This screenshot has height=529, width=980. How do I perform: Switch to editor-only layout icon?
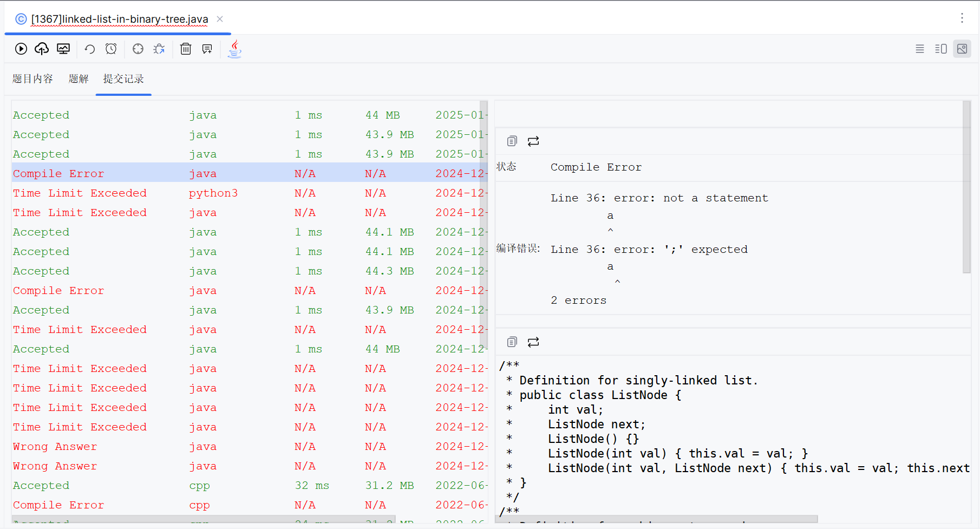[x=920, y=49]
